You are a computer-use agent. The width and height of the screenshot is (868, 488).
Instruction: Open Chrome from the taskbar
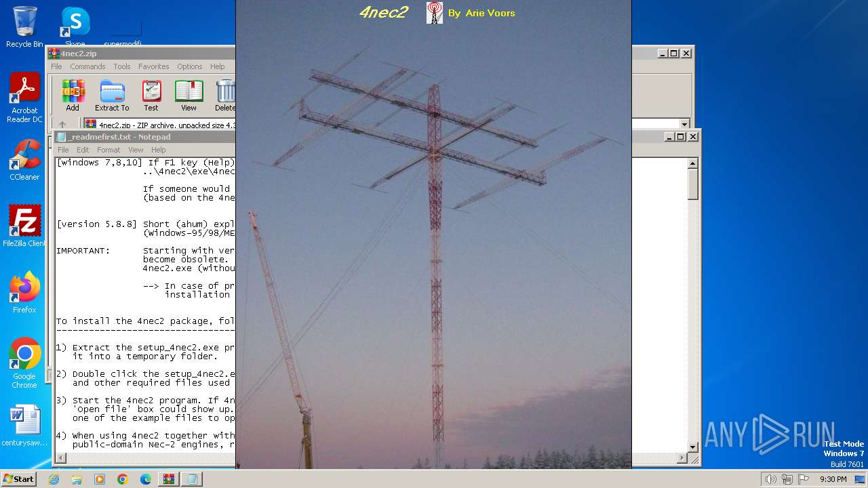123,479
